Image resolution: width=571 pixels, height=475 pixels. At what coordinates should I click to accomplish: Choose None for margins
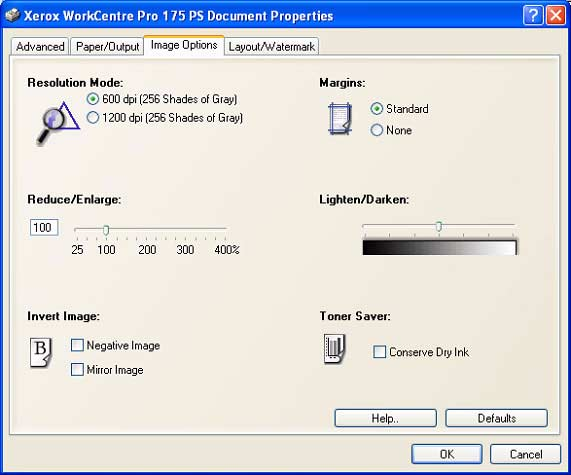(x=377, y=130)
